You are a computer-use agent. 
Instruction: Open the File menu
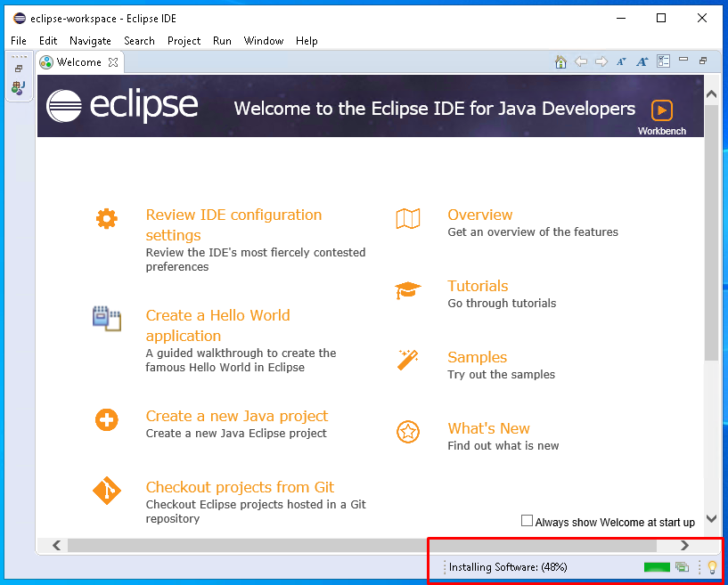pos(19,41)
